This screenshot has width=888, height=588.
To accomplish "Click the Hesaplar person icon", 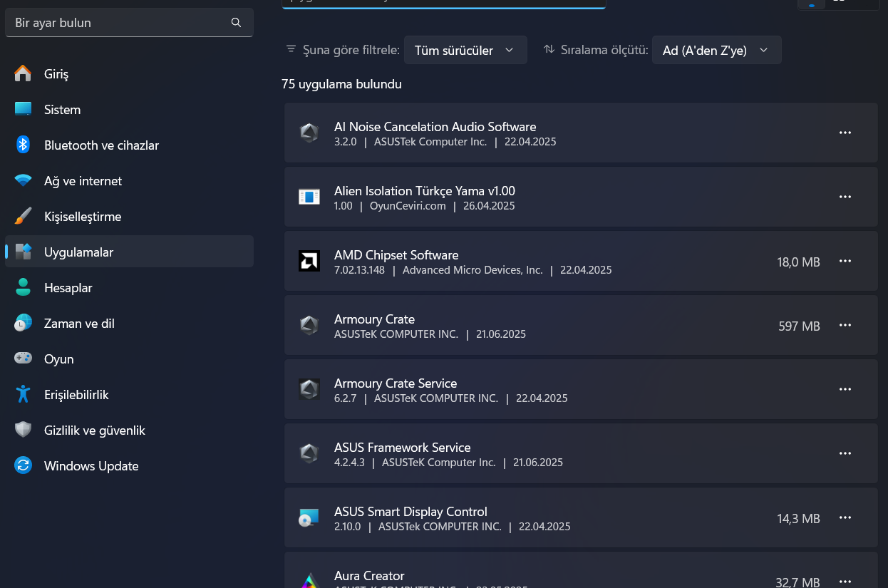I will point(23,287).
